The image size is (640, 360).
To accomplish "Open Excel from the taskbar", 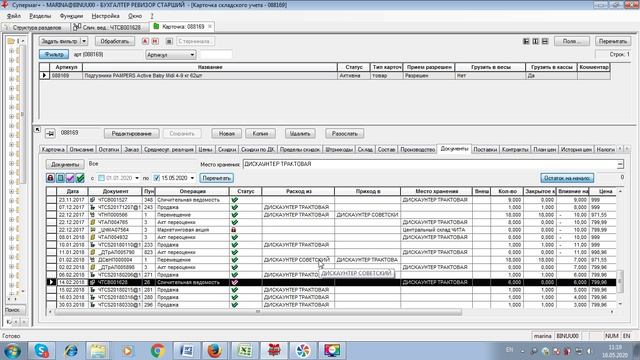I will click(244, 351).
